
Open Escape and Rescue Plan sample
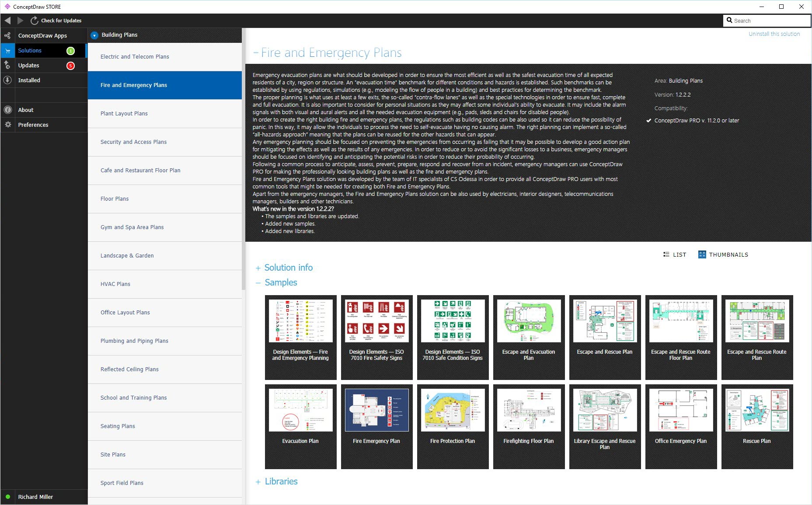pyautogui.click(x=605, y=338)
